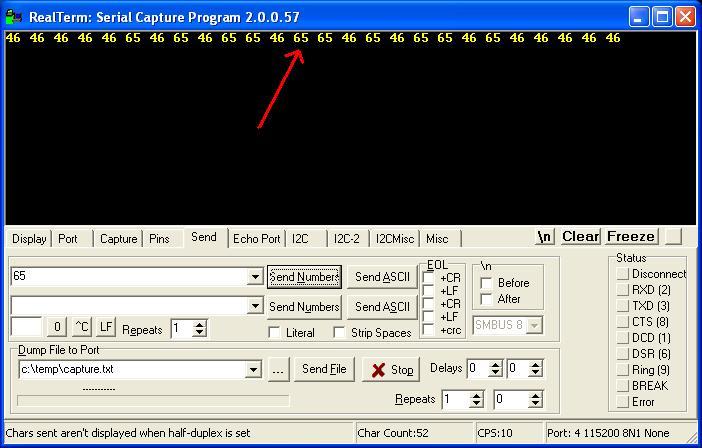Enable the Strip Spaces checkbox
The width and height of the screenshot is (702, 448).
(x=339, y=333)
